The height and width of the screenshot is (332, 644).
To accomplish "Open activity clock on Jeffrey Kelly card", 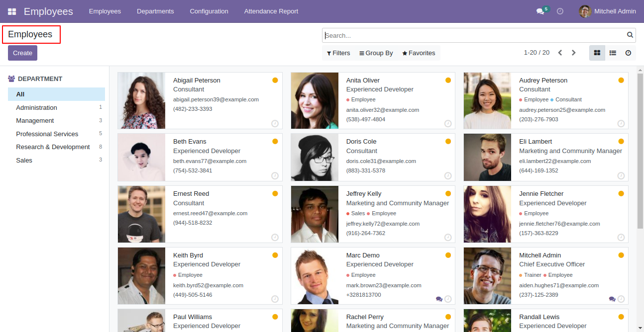I will (448, 238).
